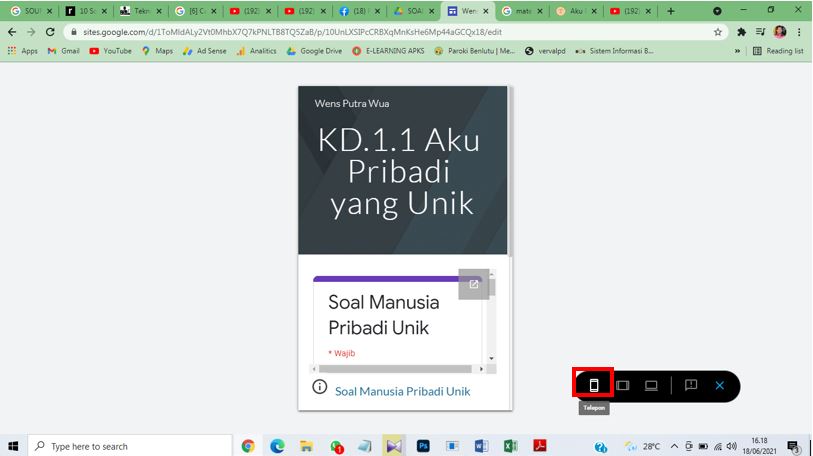Image resolution: width=813 pixels, height=456 pixels.
Task: Switch preview to Large screen view
Action: pyautogui.click(x=651, y=385)
